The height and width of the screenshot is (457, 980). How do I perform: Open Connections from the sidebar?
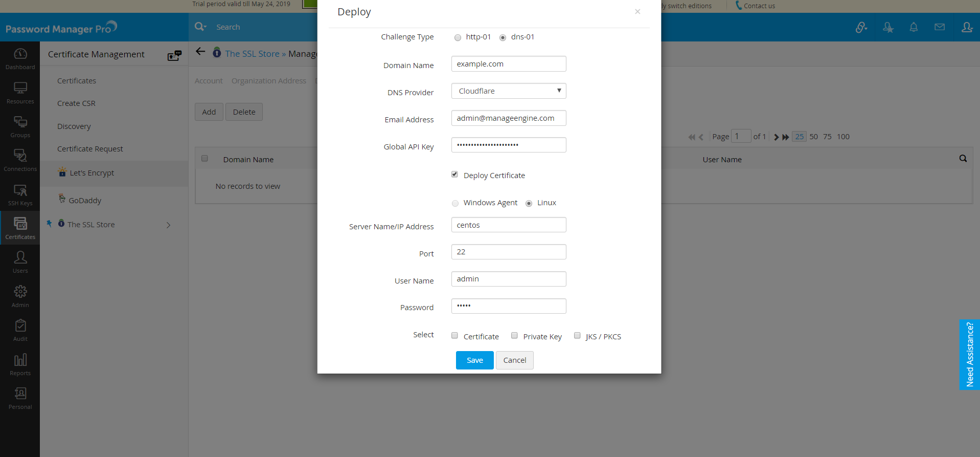pos(20,161)
